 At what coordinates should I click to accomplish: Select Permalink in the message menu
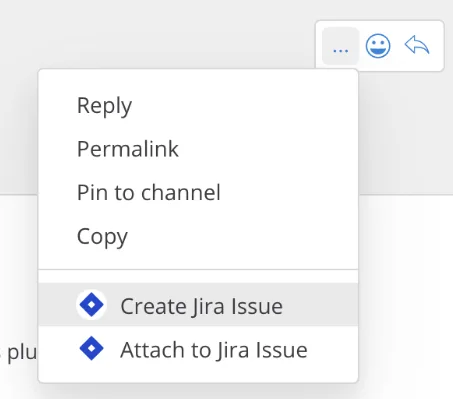pos(198,149)
